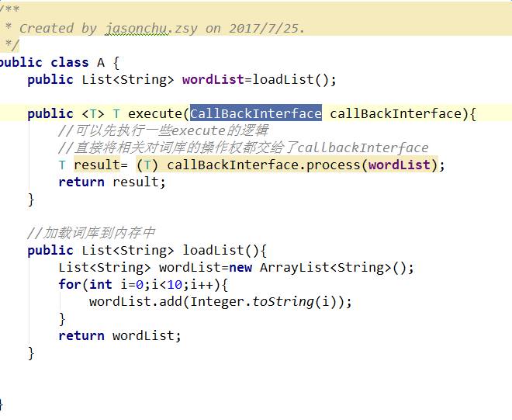Click the underlined author name jasonchu

[x=137, y=29]
